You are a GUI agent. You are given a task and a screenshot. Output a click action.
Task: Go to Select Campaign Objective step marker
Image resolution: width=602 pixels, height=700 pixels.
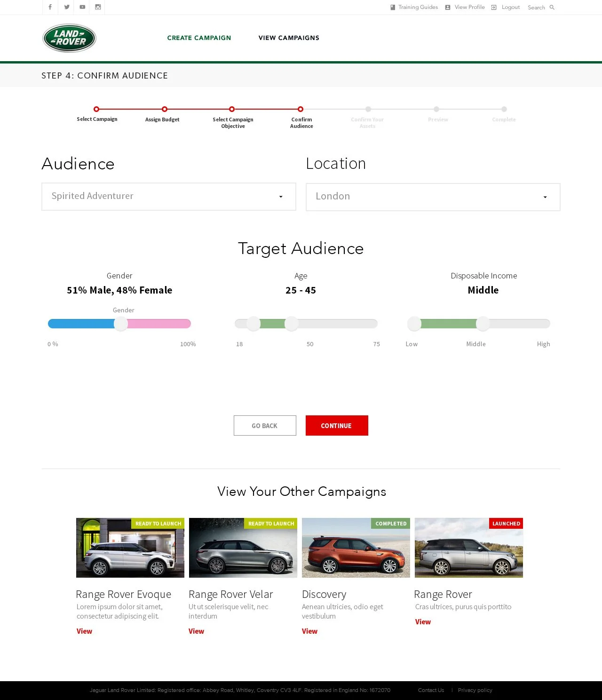[x=232, y=109]
